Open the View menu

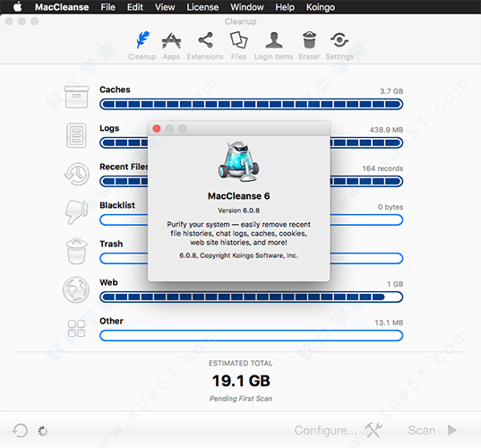point(165,7)
